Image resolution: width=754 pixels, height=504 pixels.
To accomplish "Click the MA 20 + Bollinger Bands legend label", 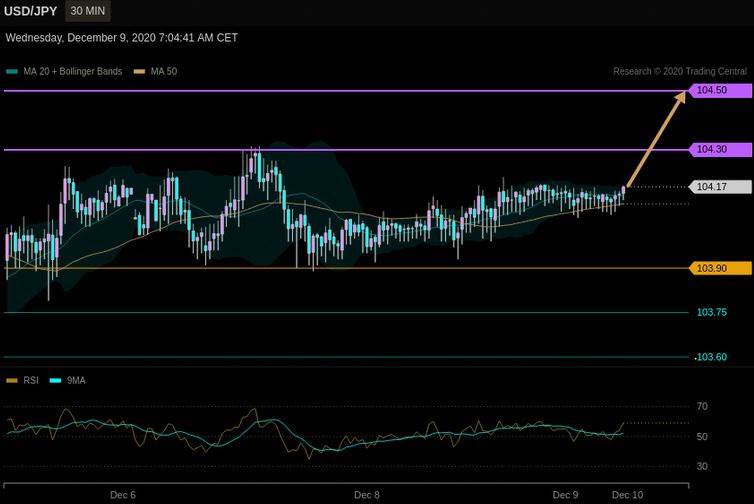I will [x=73, y=71].
